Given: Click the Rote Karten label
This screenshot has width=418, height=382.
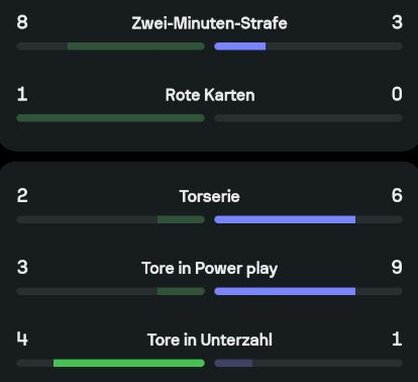Looking at the screenshot, I should 210,95.
